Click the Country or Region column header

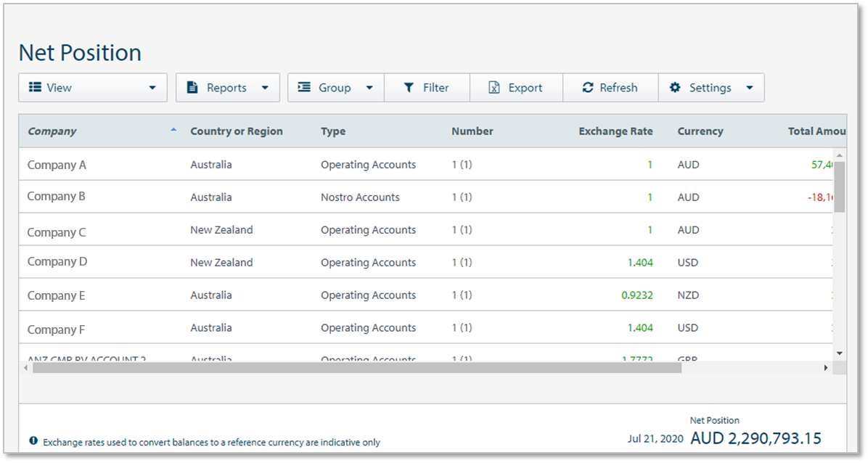point(237,131)
